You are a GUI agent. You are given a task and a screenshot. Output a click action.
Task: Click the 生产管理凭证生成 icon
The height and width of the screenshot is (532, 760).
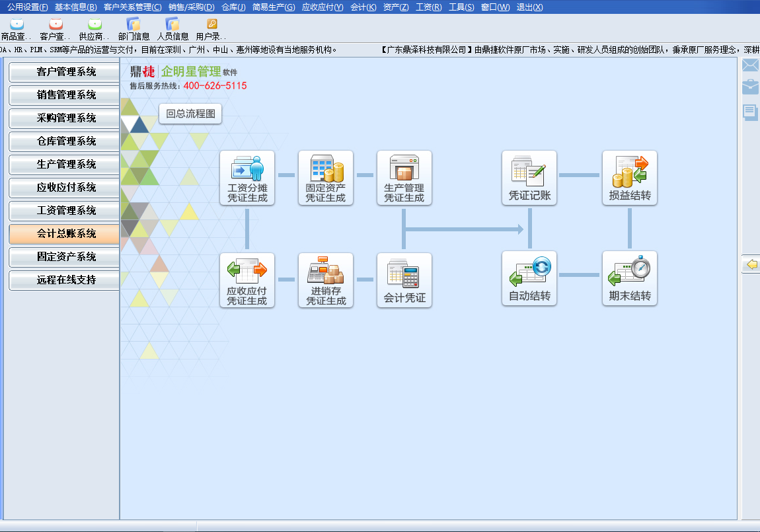tap(404, 177)
